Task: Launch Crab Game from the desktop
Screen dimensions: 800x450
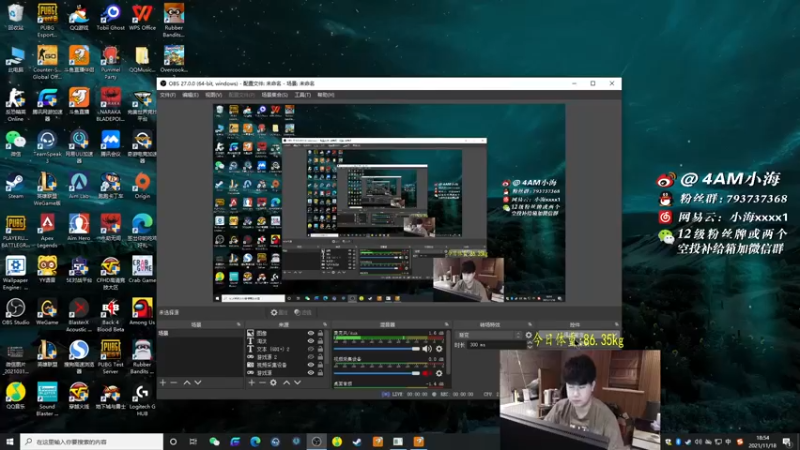Action: (142, 270)
